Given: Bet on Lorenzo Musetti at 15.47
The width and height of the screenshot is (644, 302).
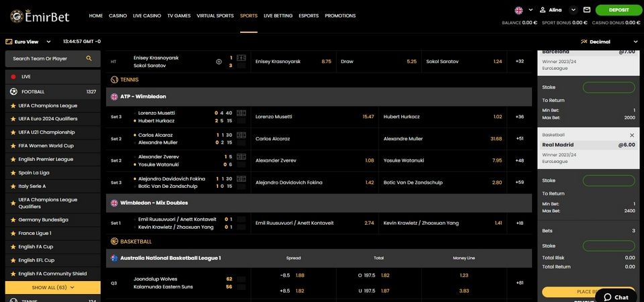Looking at the screenshot, I should point(315,117).
